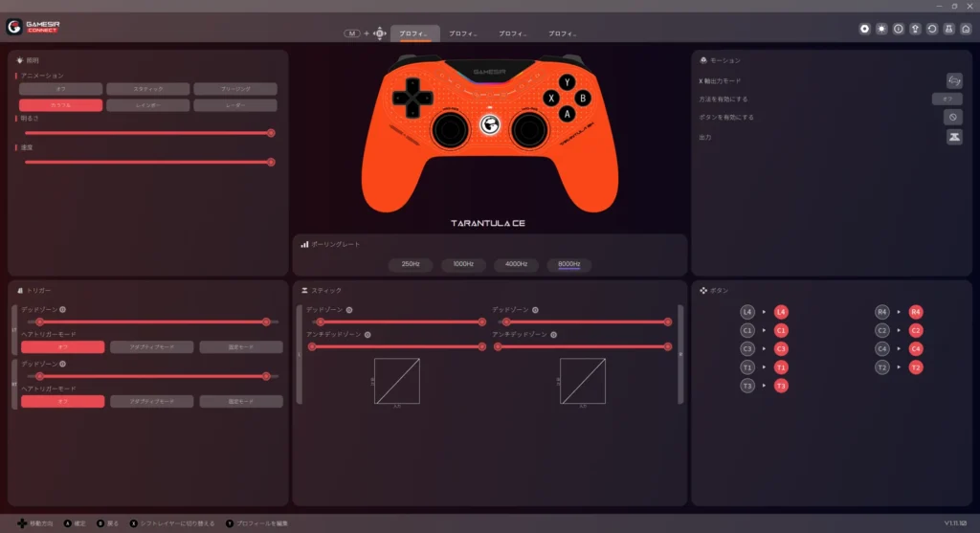Image resolution: width=980 pixels, height=533 pixels.
Task: Click the A button on the controller image
Action: coord(567,114)
